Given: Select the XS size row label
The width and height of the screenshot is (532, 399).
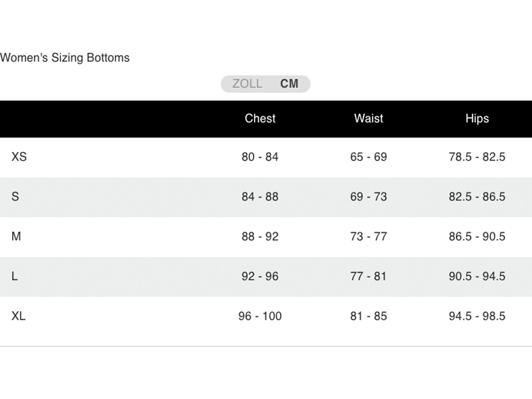Looking at the screenshot, I should tap(19, 157).
